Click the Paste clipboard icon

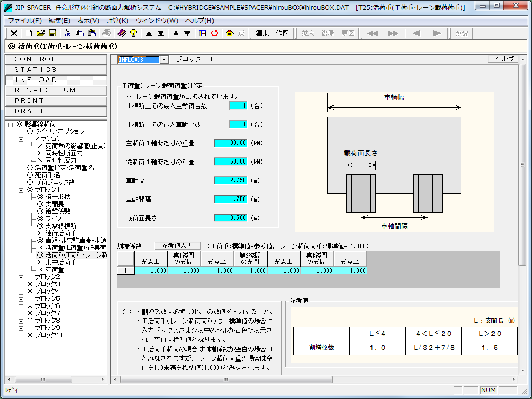(x=91, y=33)
